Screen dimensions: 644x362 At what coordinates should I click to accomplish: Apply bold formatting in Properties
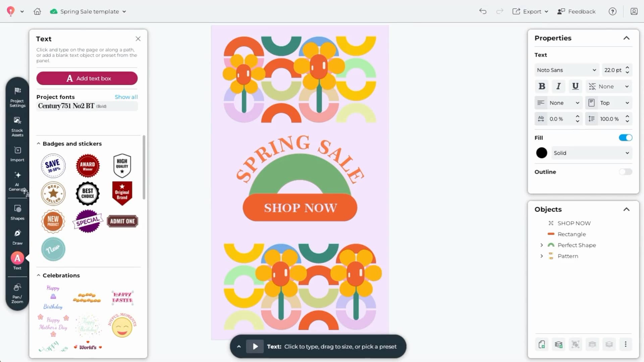(x=542, y=86)
